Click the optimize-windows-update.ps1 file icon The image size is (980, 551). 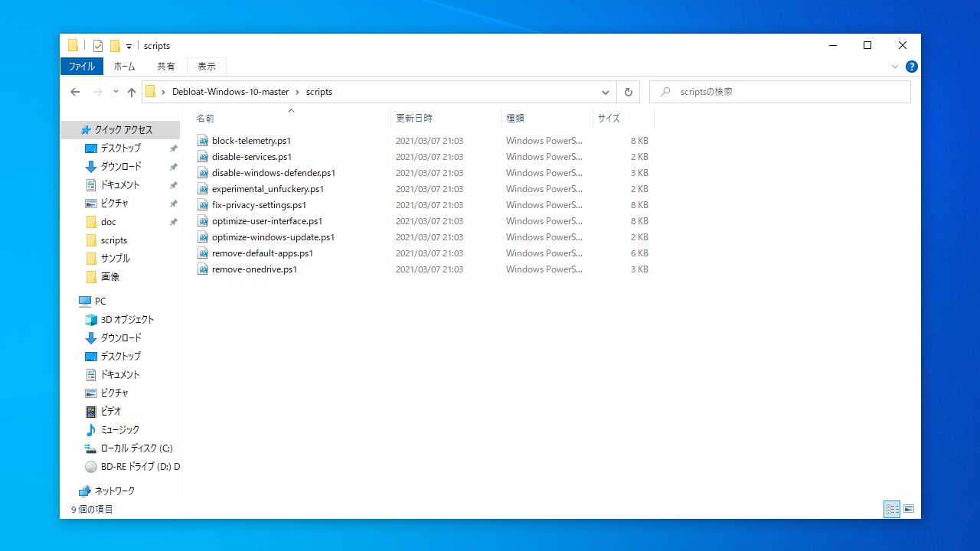[x=203, y=237]
